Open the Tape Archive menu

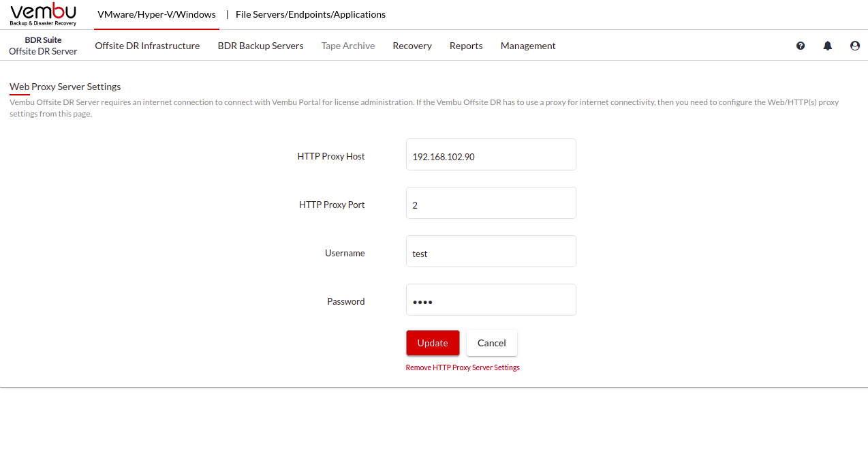point(348,46)
